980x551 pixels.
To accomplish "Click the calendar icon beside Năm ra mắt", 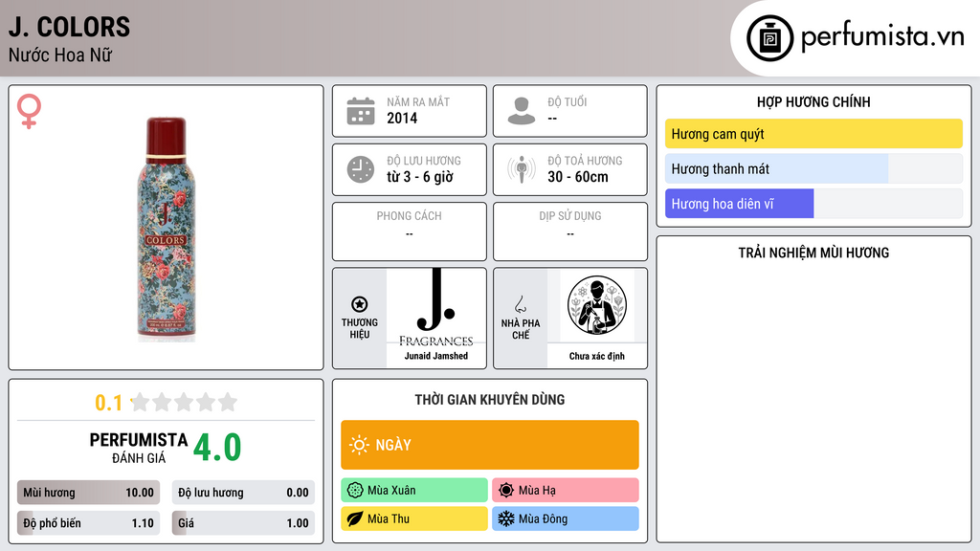I will tap(361, 111).
